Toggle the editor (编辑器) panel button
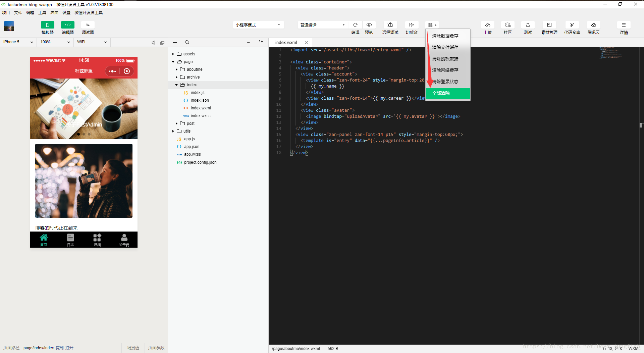 click(68, 25)
